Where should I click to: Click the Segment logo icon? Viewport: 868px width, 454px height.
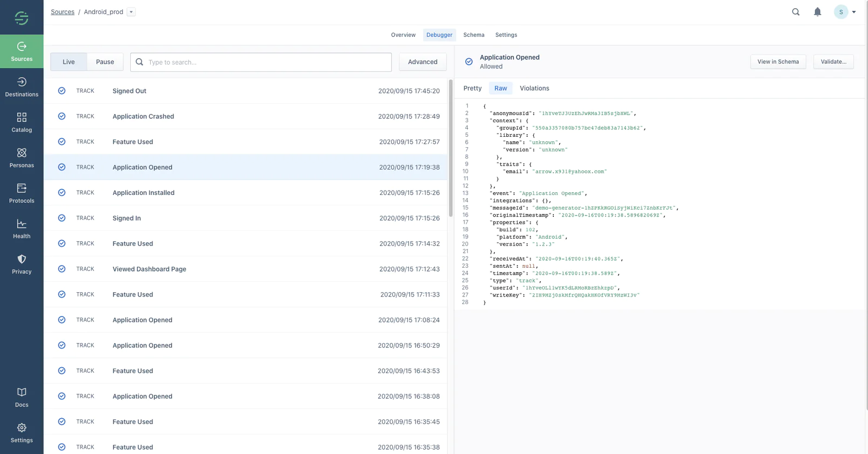[x=22, y=18]
